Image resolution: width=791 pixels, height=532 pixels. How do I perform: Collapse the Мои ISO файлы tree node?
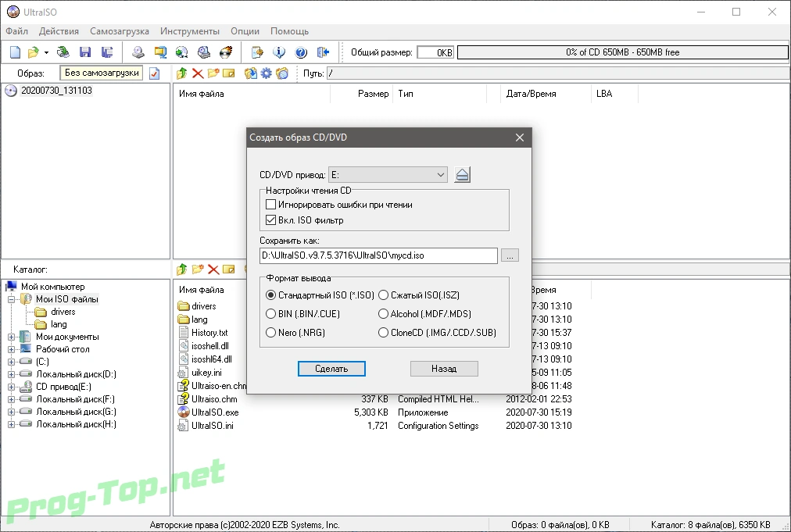[11, 299]
